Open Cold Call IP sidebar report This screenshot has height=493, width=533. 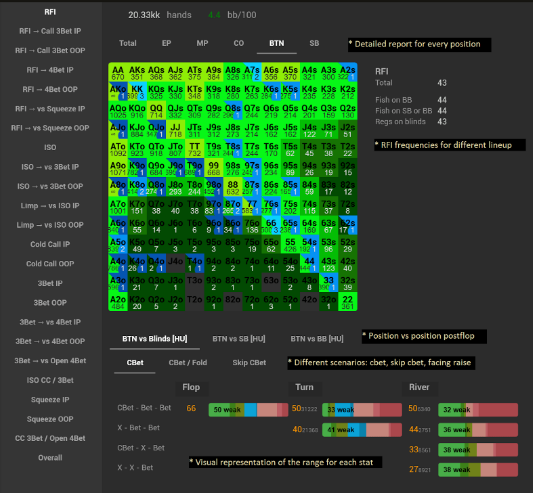(x=50, y=244)
